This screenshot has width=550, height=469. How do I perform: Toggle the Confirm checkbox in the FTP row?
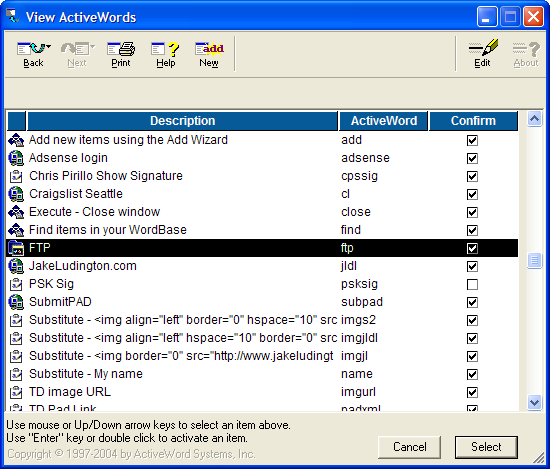(472, 248)
